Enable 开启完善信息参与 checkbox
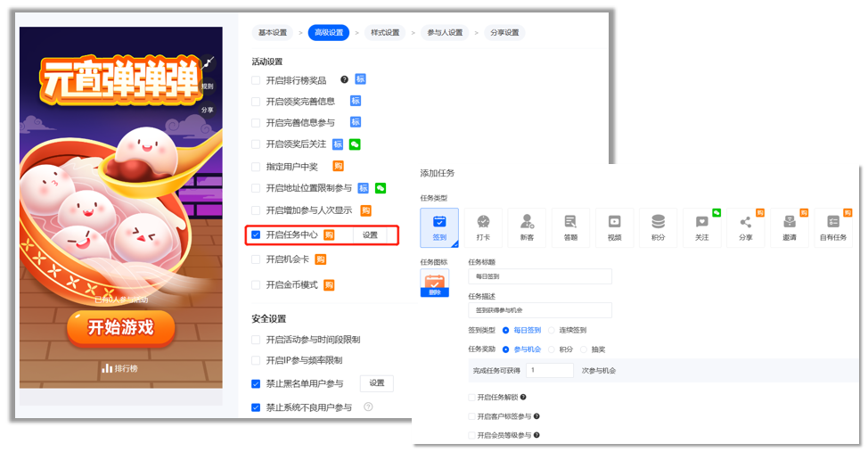868x452 pixels. [x=256, y=122]
